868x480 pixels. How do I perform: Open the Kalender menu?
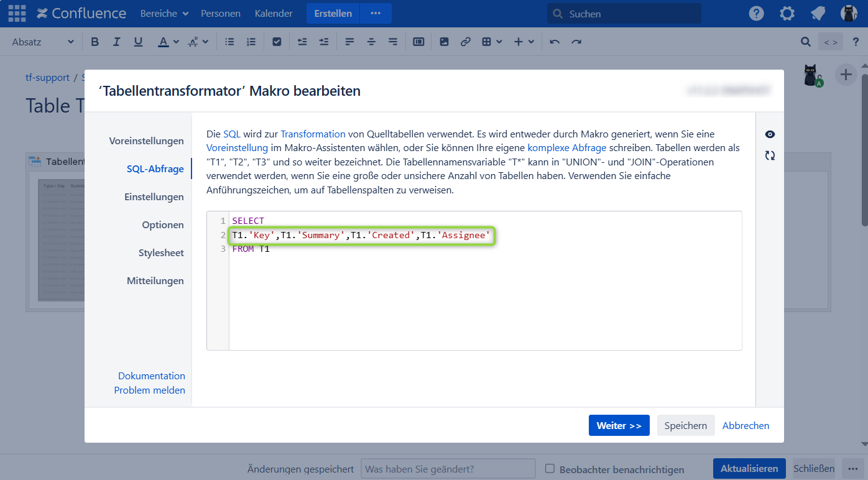pos(274,13)
